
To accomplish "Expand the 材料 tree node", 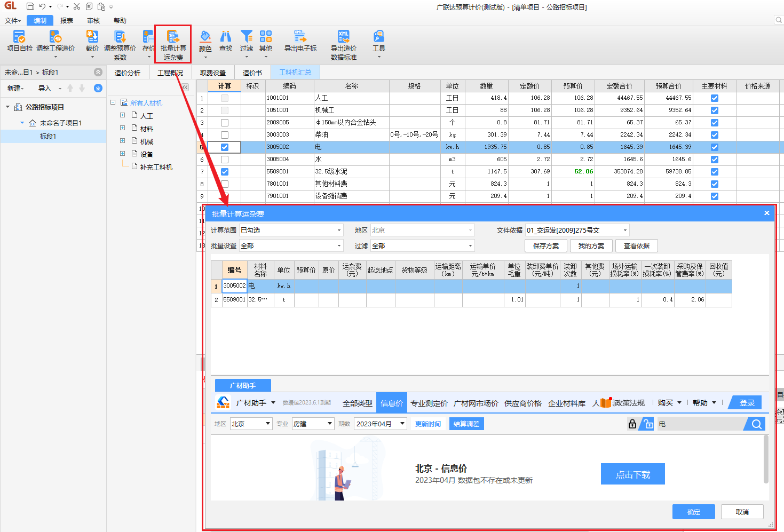I will click(x=122, y=128).
